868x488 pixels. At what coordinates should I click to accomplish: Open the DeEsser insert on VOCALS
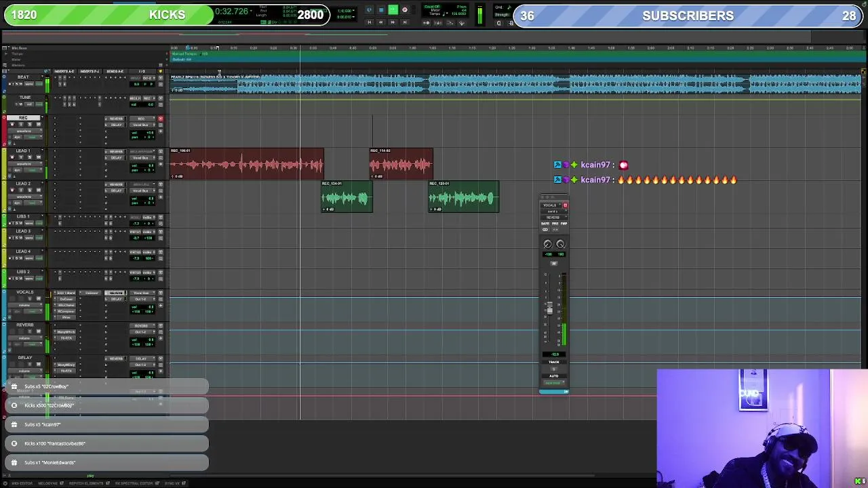tap(66, 299)
